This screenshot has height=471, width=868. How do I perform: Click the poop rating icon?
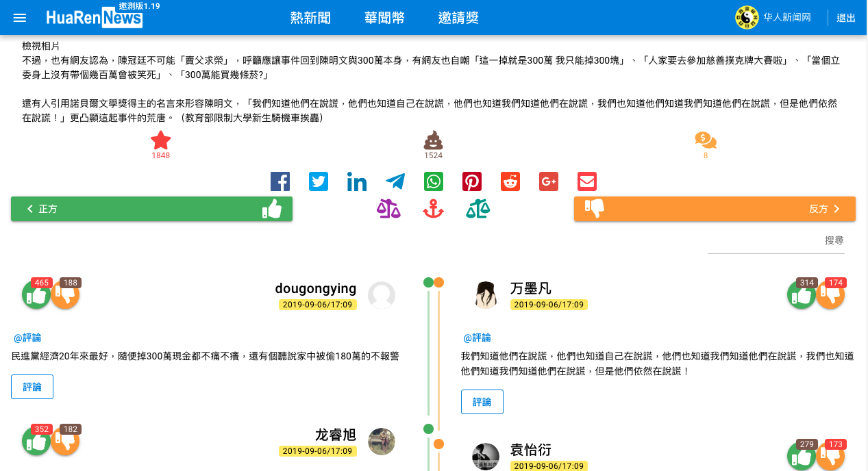(x=433, y=140)
